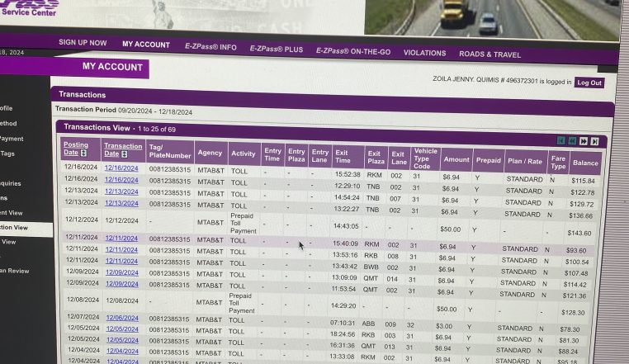Click exit time 14:43:05 of the Prepaid Toll Payment
Image resolution: width=629 pixels, height=364 pixels.
(x=346, y=226)
